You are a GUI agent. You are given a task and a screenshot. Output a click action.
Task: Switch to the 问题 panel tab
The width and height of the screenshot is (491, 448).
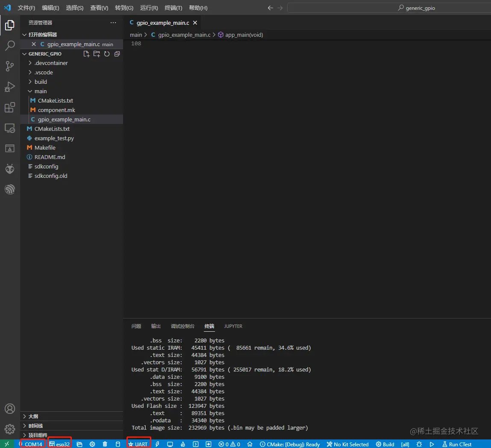click(136, 326)
